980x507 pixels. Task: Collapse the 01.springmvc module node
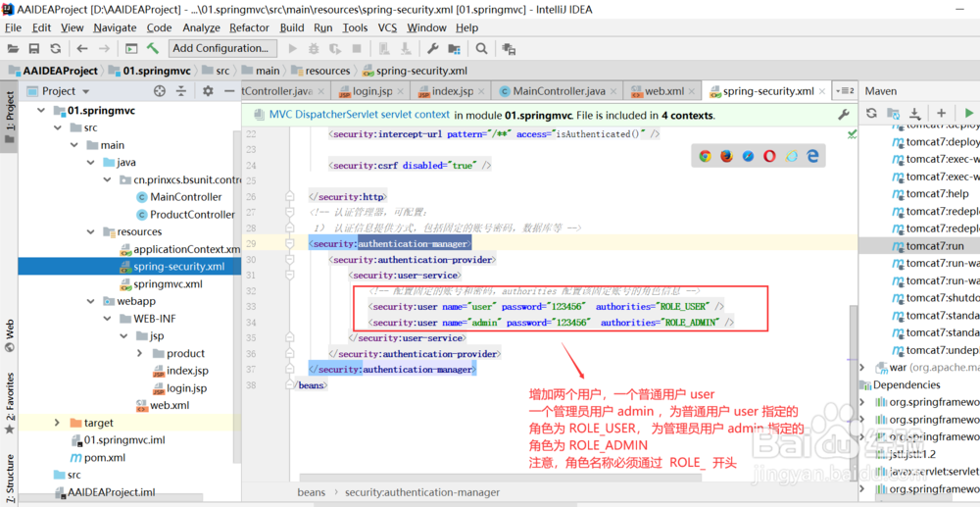tap(41, 111)
